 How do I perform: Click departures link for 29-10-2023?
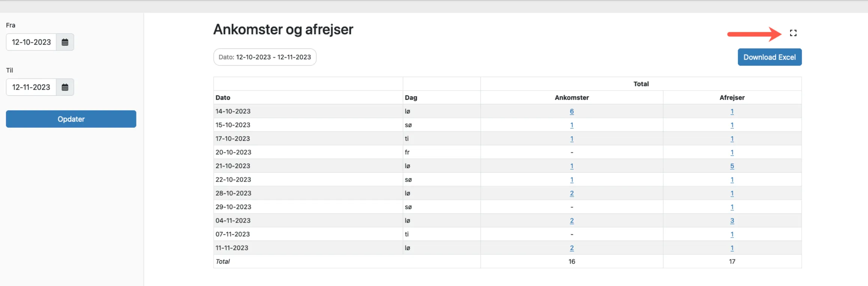732,207
